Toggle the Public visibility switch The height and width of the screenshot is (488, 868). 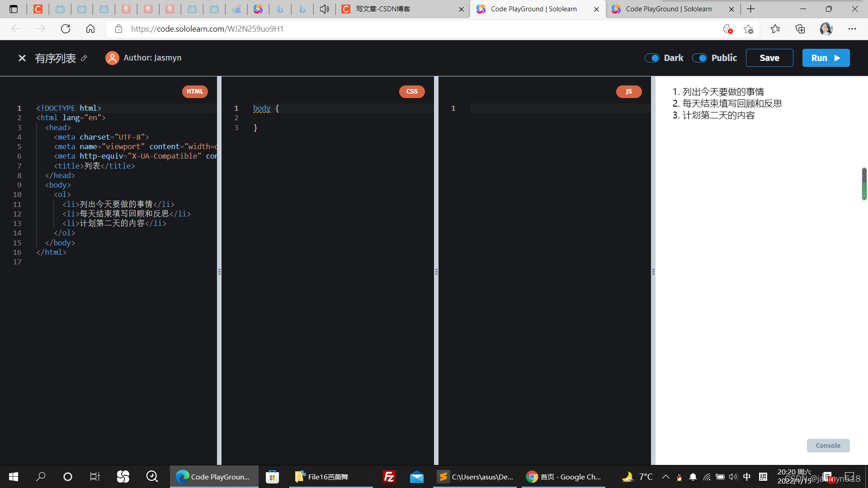pyautogui.click(x=699, y=58)
